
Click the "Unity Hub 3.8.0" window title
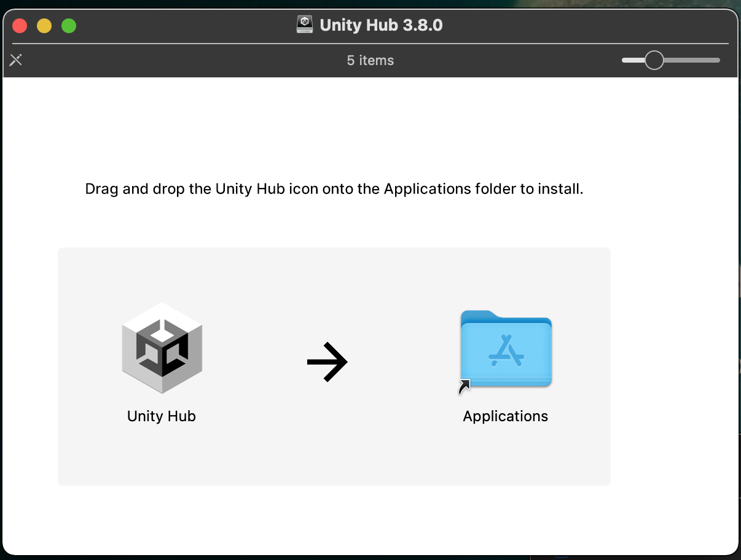tap(381, 25)
